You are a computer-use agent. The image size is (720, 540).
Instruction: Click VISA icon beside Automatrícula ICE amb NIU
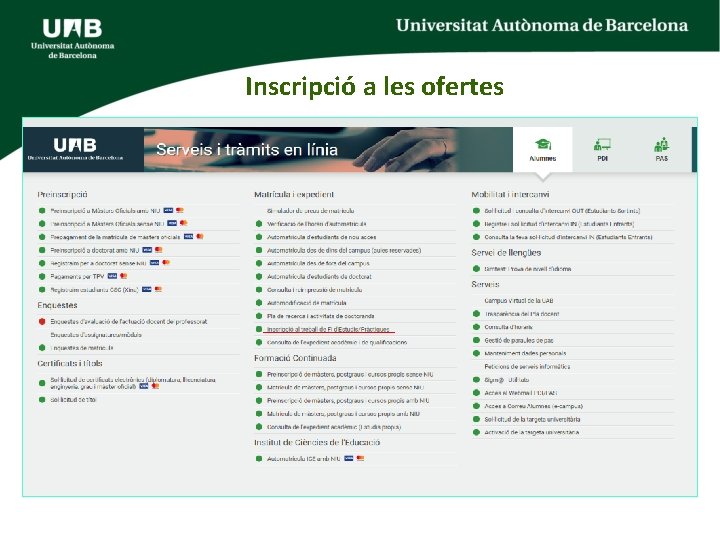click(x=349, y=458)
